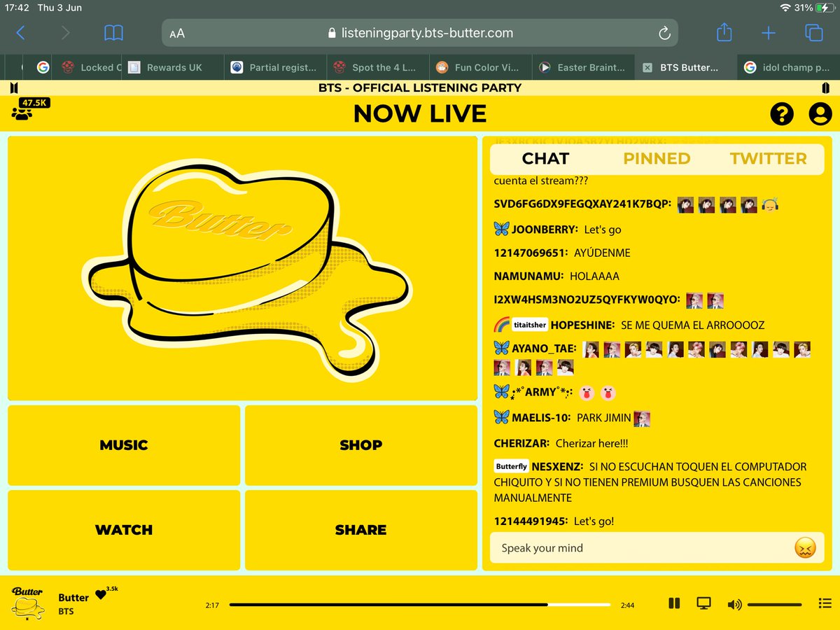This screenshot has width=840, height=630.
Task: Open the user profile icon
Action: point(820,114)
